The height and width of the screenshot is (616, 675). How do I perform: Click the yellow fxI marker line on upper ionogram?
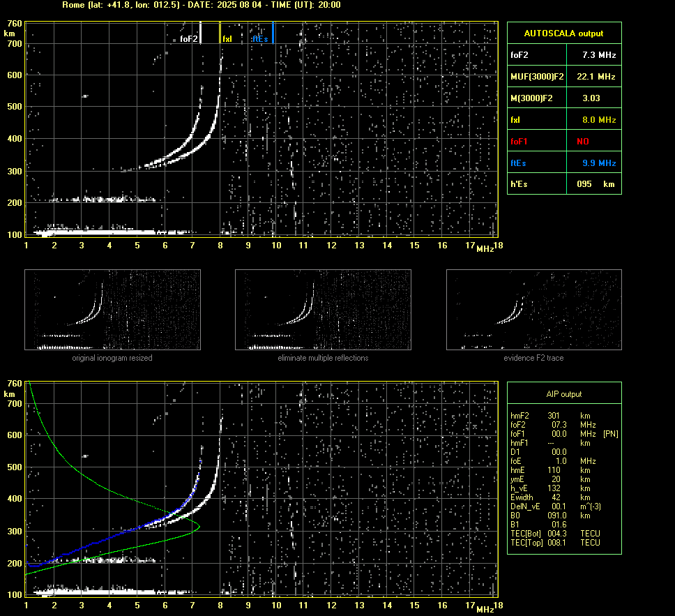click(x=220, y=33)
